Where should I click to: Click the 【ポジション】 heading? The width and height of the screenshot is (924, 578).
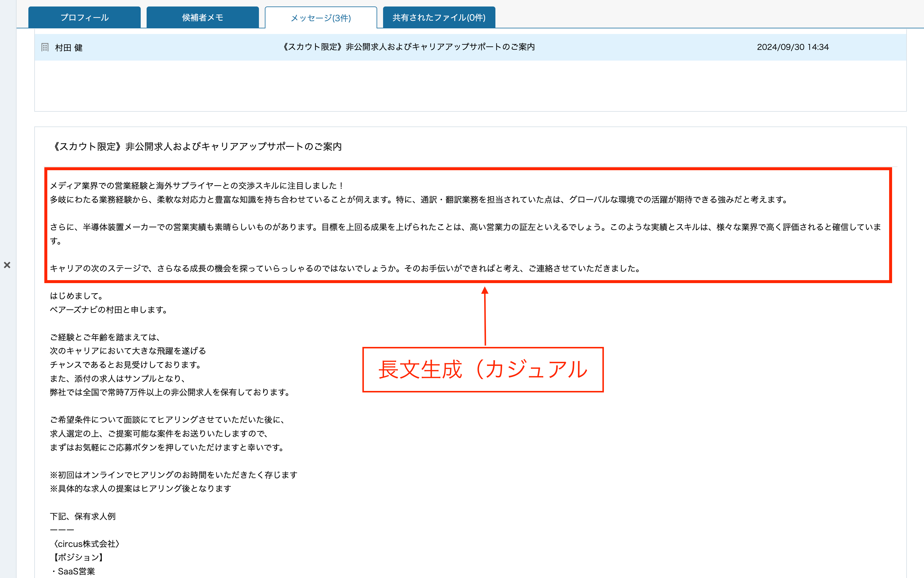(x=78, y=557)
